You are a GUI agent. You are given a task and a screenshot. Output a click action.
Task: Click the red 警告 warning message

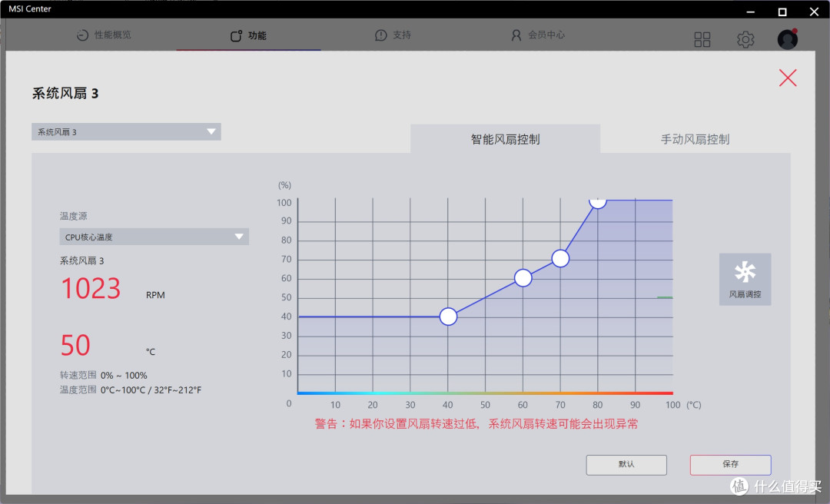[x=476, y=424]
